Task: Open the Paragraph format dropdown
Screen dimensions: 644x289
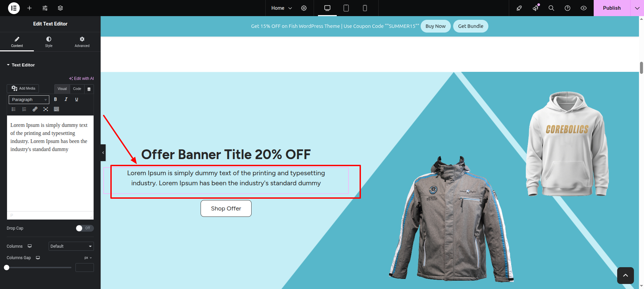Action: [29, 100]
